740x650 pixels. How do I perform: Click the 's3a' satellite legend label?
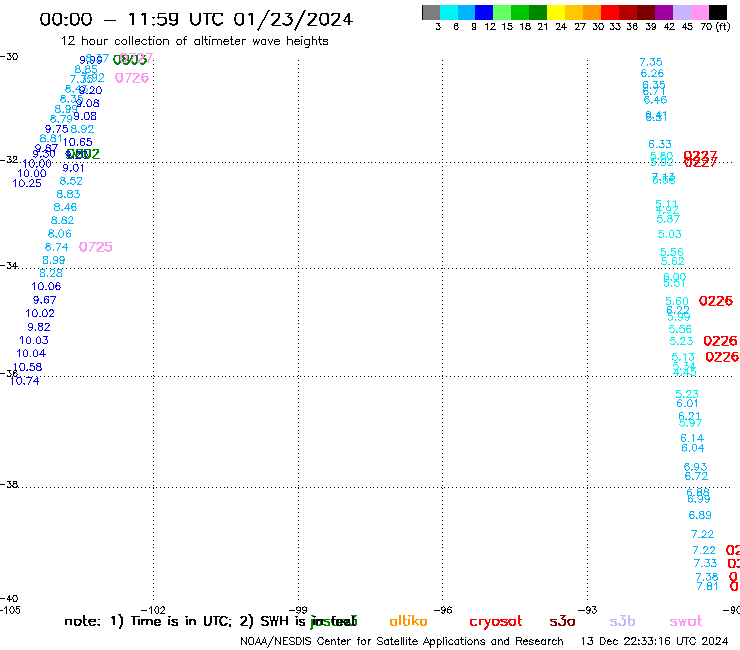(562, 621)
